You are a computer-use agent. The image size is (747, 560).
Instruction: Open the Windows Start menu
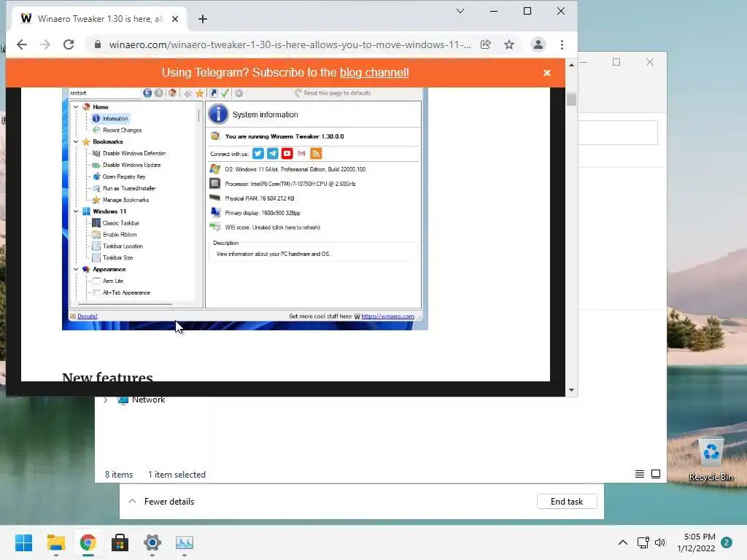[24, 542]
